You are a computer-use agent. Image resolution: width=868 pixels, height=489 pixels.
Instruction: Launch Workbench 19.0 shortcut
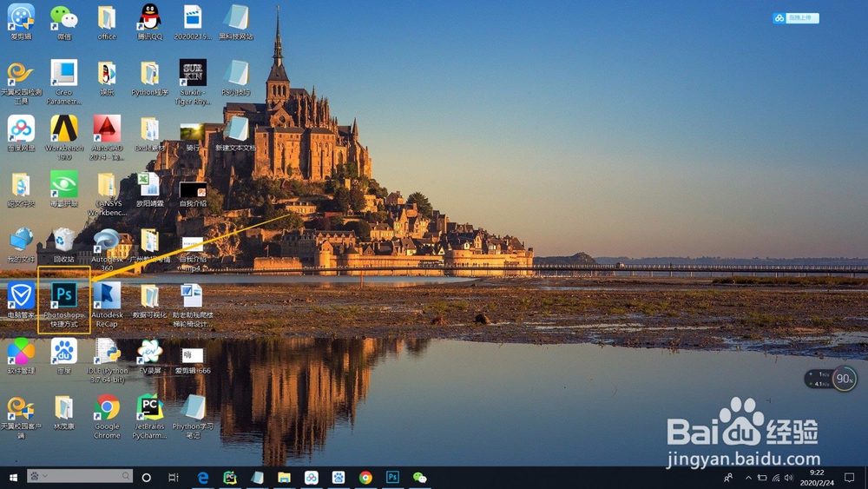point(64,137)
